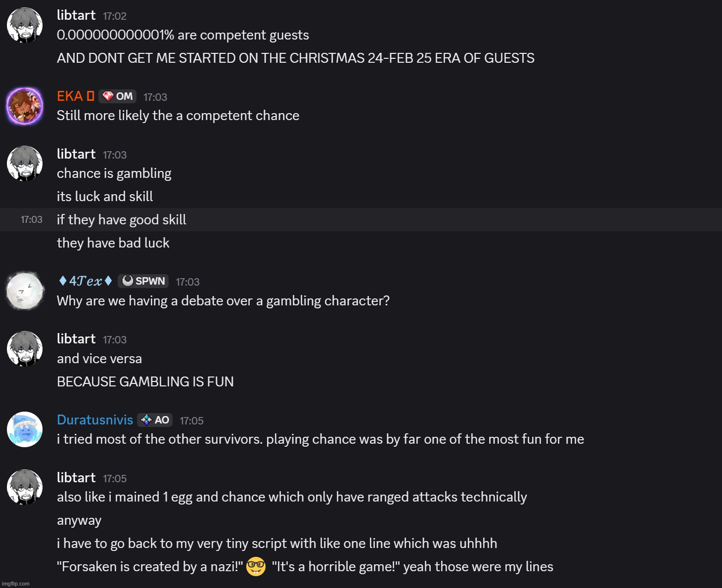The width and height of the screenshot is (722, 588).
Task: Open the OM role badge on EKA's message
Action: coord(118,96)
